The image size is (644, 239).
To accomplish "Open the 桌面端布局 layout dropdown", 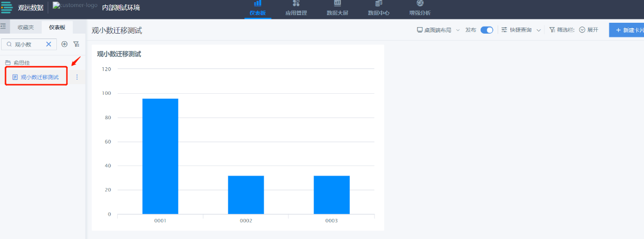I will click(x=438, y=30).
